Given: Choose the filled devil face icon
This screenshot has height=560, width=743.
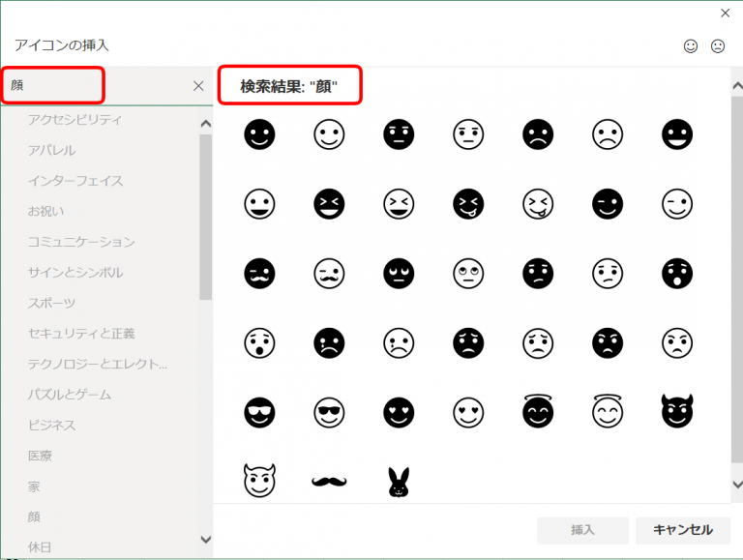Looking at the screenshot, I should 677,412.
